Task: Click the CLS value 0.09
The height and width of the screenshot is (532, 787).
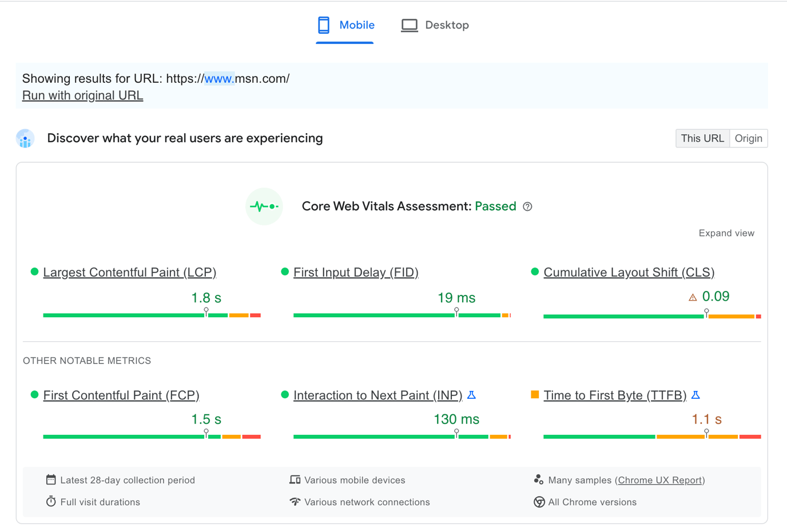Action: [716, 297]
